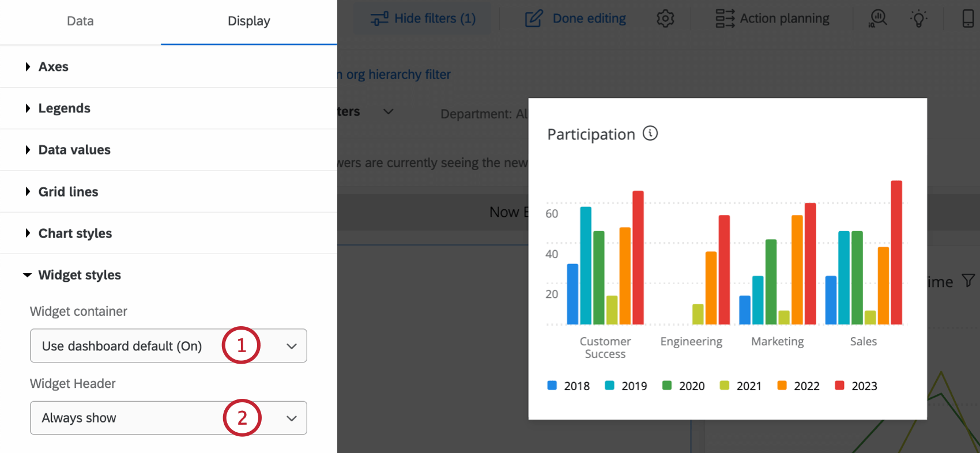
Task: Collapse the Widget styles section
Action: click(x=80, y=275)
